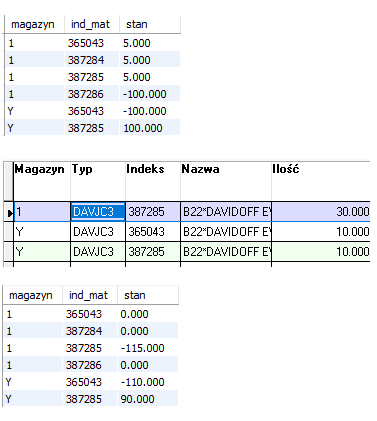Click the current row arrow indicator

coord(10,212)
